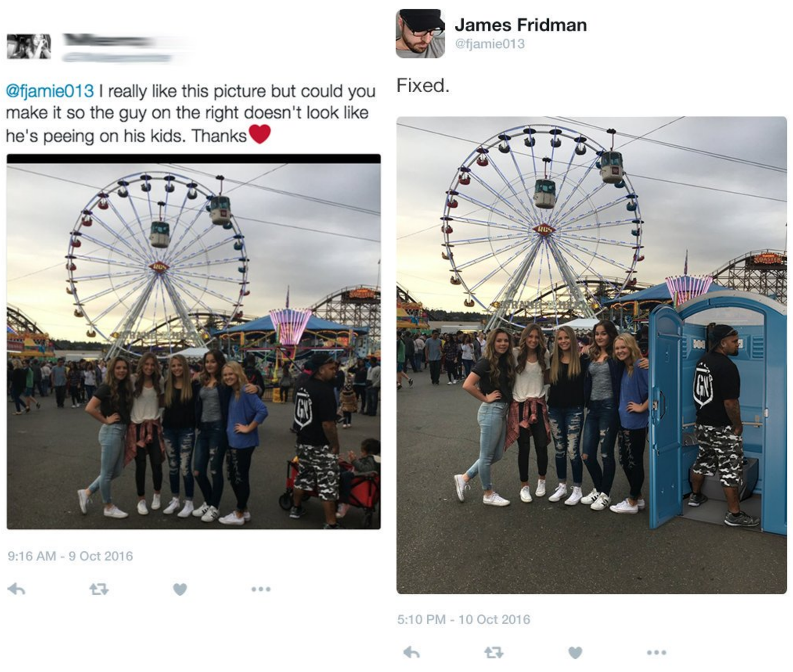This screenshot has height=672, width=793.
Task: Reply to James Fridman's tweet
Action: click(411, 652)
